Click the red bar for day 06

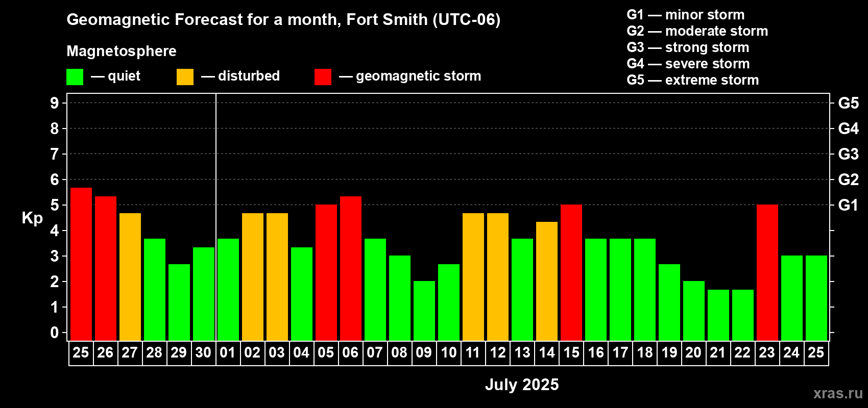[351, 268]
